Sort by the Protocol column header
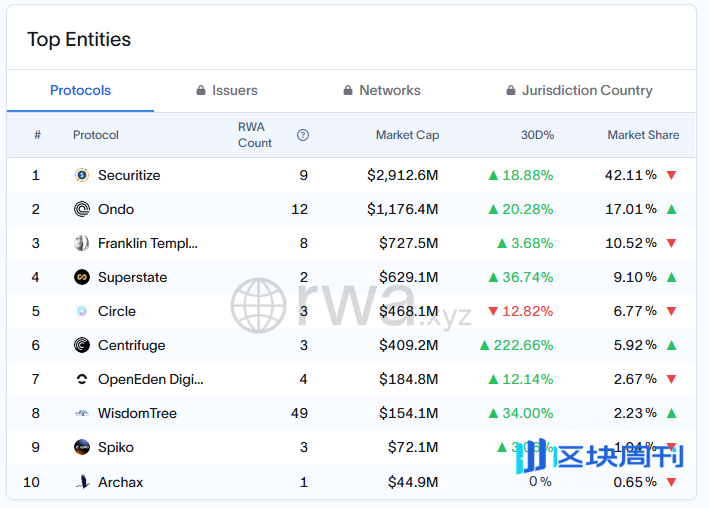The height and width of the screenshot is (508, 709). pyautogui.click(x=96, y=135)
